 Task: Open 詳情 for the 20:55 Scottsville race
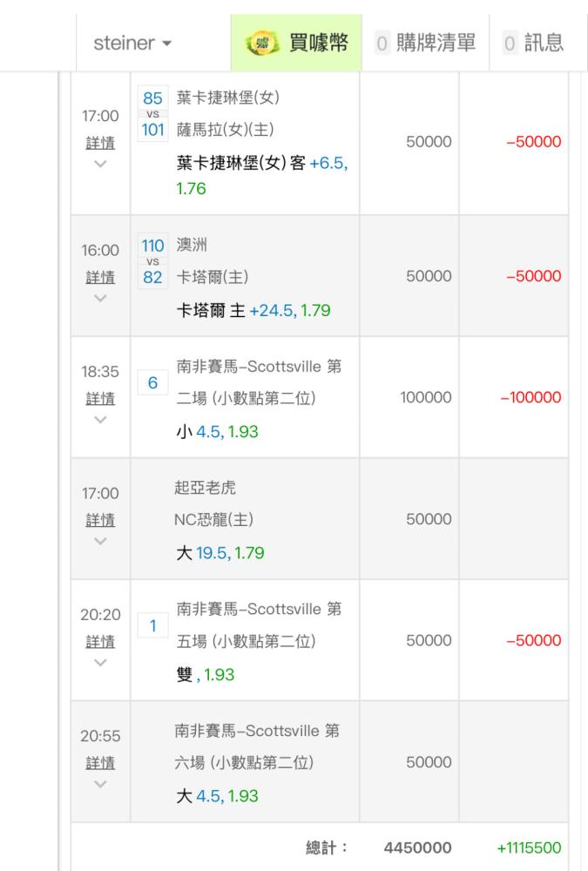click(x=100, y=763)
